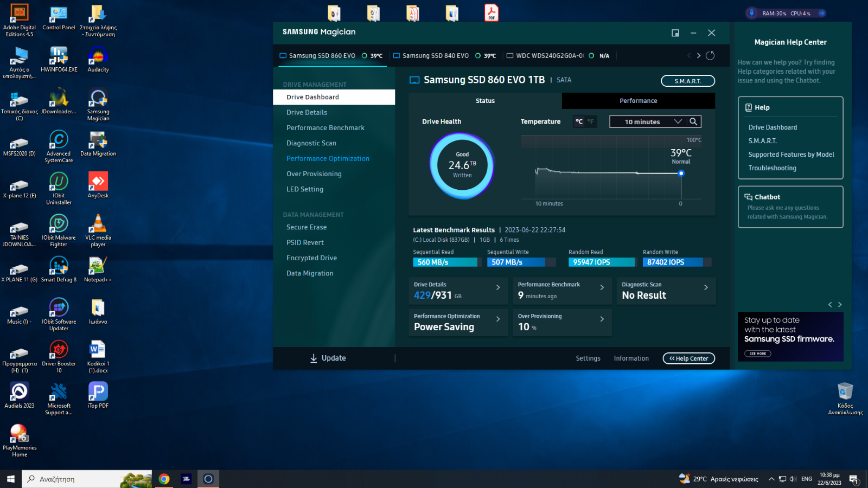
Task: Click the taskbar search box
Action: [87, 479]
